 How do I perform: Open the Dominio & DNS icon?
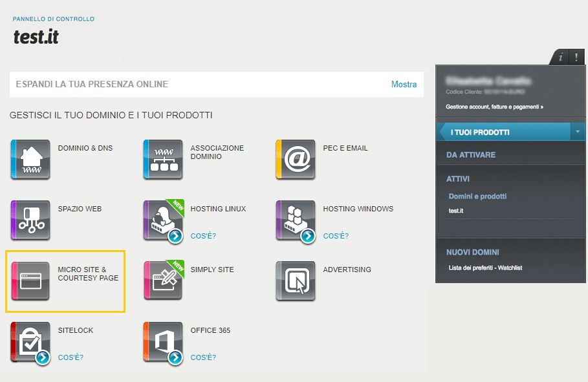coord(30,159)
